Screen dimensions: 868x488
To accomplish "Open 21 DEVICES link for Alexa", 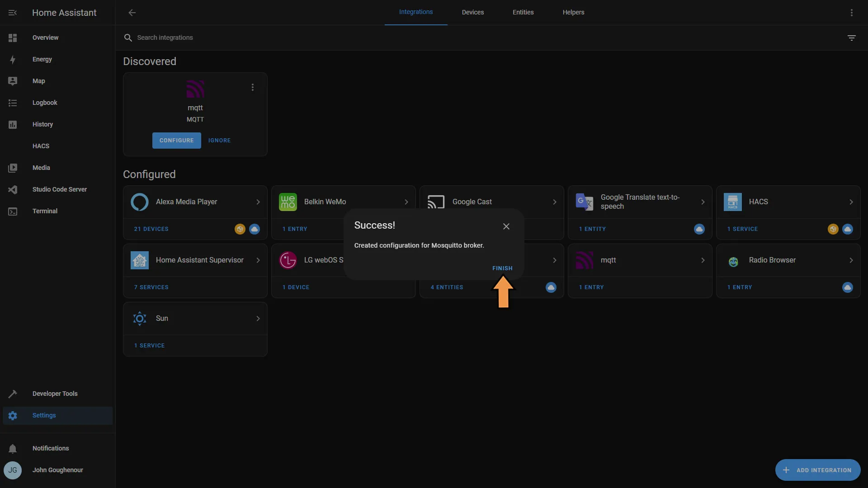I will click(151, 229).
